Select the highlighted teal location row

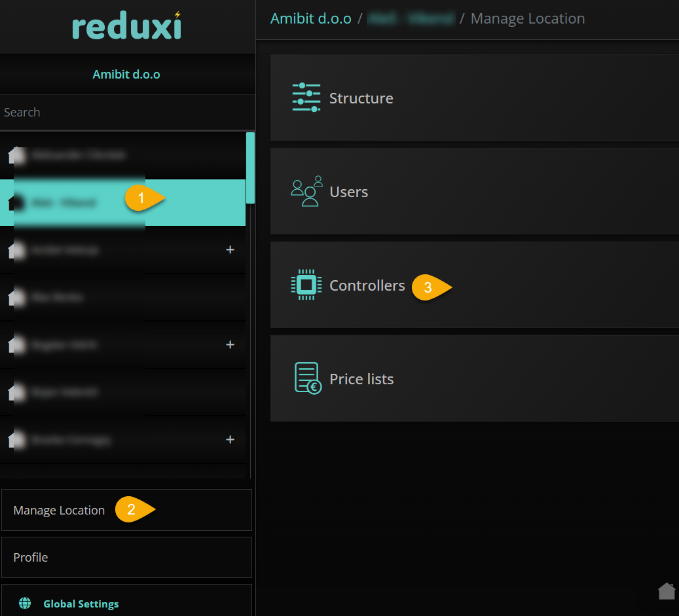click(x=122, y=202)
